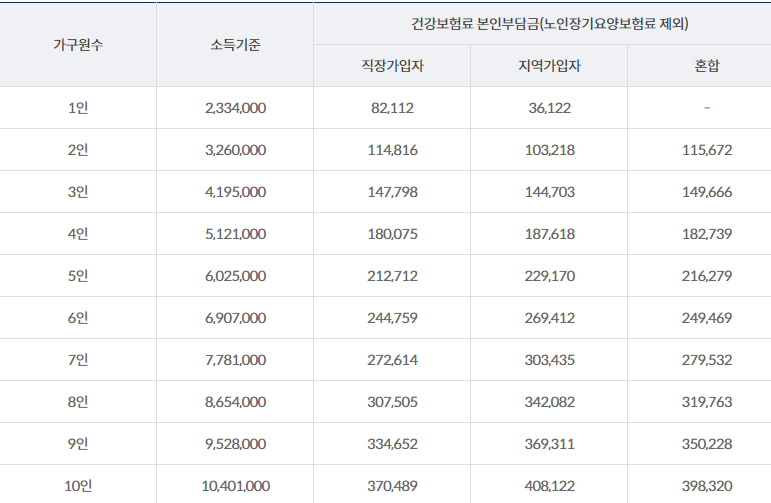This screenshot has width=771, height=503.
Task: Select the 1인 row label
Action: tap(78, 108)
